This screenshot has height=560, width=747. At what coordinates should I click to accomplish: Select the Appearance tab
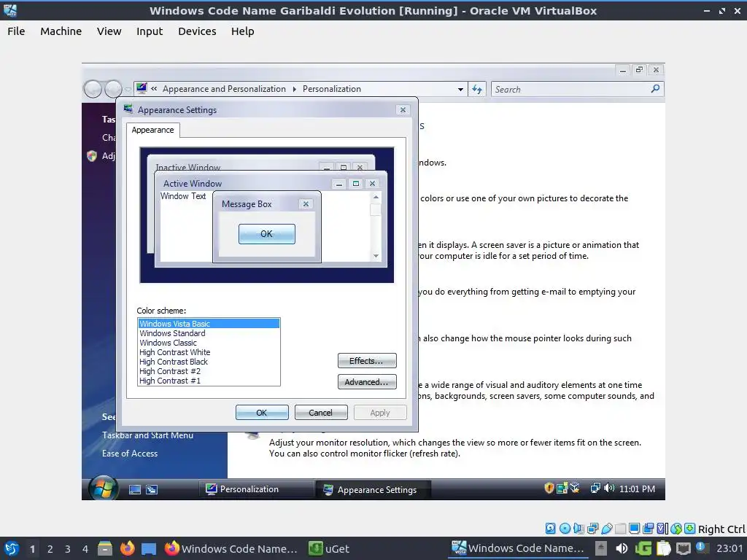point(153,130)
